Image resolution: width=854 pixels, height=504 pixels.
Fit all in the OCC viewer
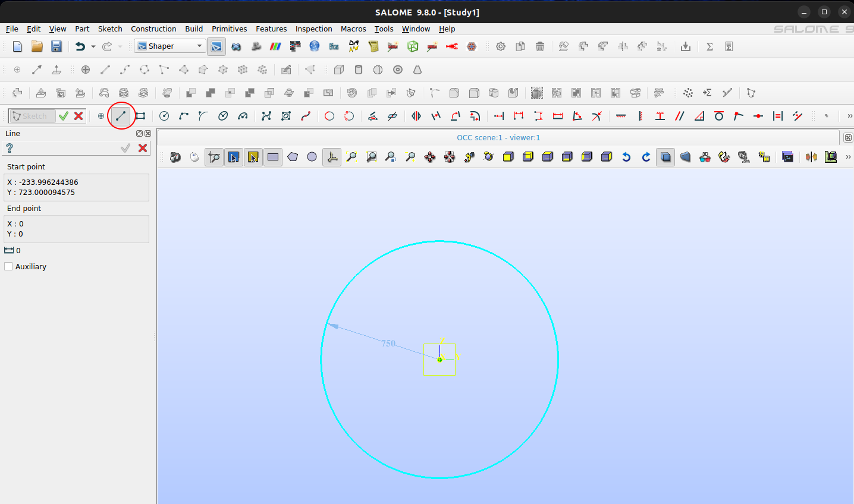pyautogui.click(x=351, y=157)
